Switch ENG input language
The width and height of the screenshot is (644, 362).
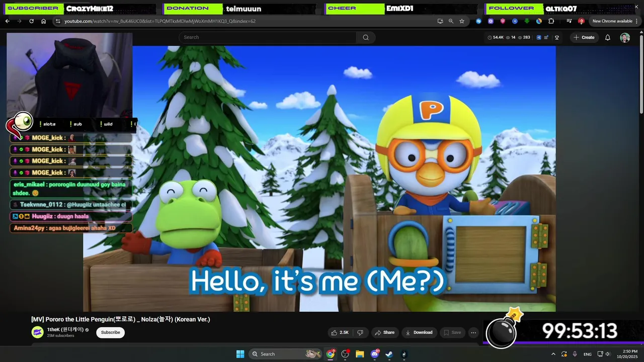587,354
